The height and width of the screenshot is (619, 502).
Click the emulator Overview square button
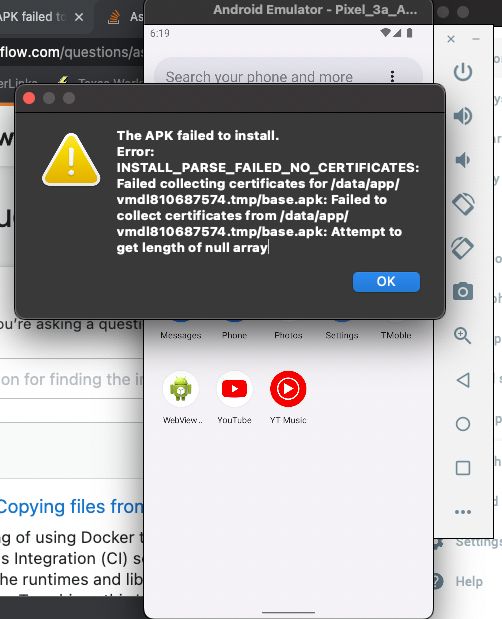tap(463, 468)
